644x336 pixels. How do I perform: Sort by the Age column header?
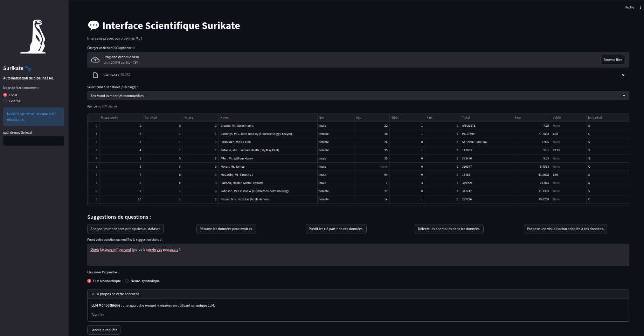(x=372, y=118)
